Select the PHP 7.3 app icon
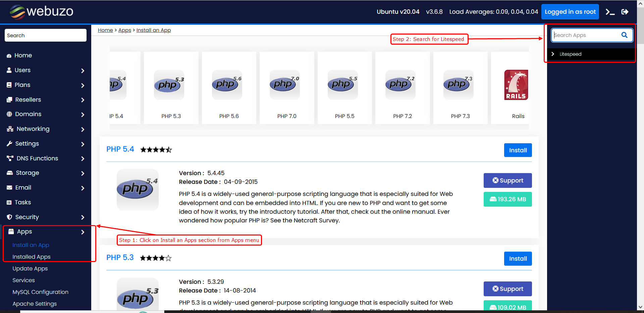Image resolution: width=644 pixels, height=313 pixels. pos(458,85)
